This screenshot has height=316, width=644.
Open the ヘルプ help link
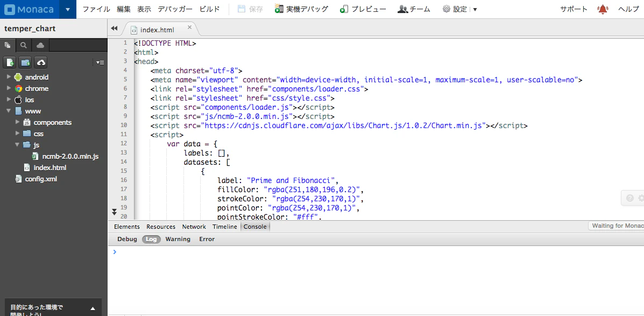pos(628,9)
